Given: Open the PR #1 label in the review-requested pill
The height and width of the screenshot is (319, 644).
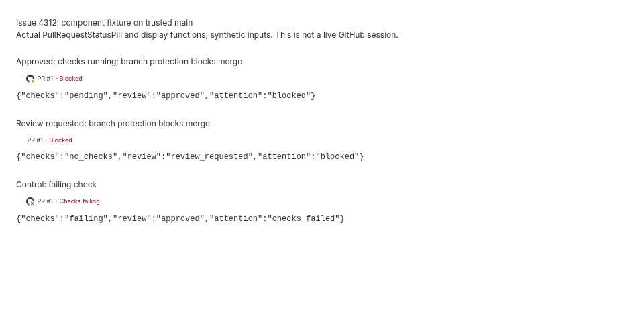Looking at the screenshot, I should (35, 140).
